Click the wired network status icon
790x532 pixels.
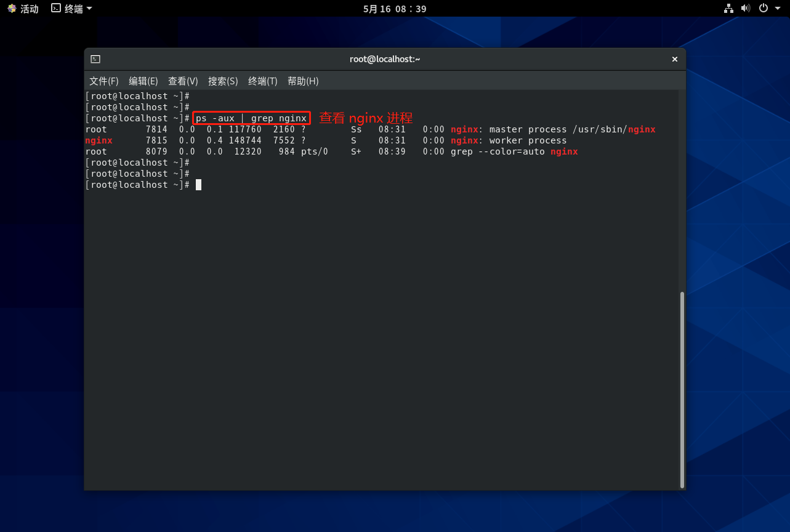point(729,9)
